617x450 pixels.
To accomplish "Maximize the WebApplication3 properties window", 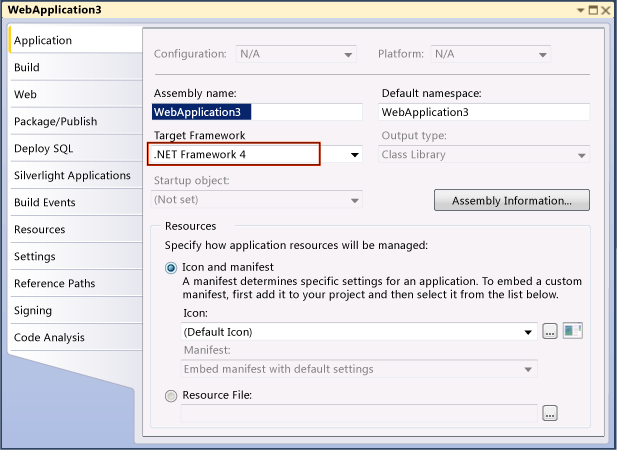I will pos(593,10).
